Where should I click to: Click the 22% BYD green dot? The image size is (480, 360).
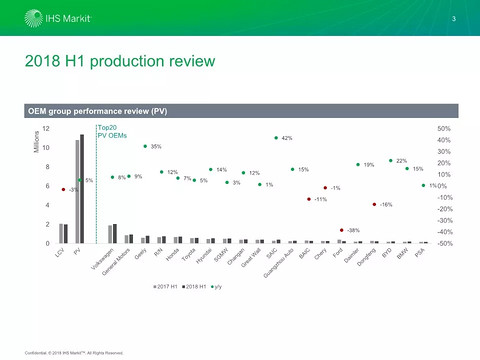(391, 160)
